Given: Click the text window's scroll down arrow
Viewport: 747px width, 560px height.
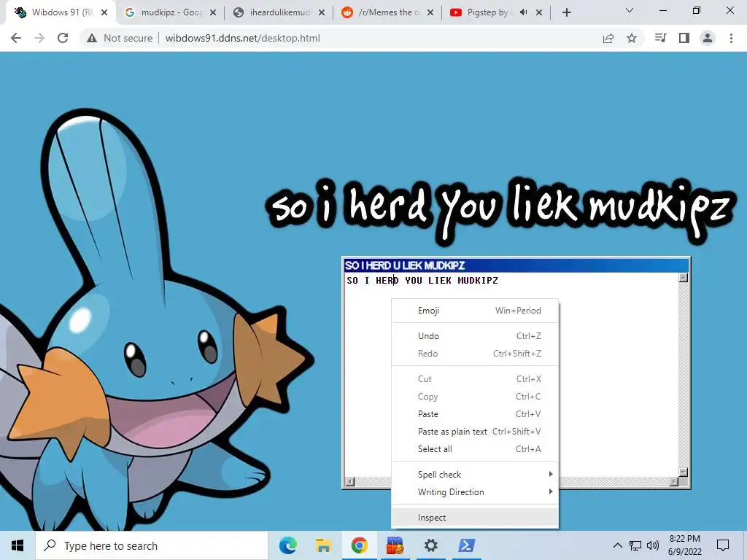Looking at the screenshot, I should 683,472.
